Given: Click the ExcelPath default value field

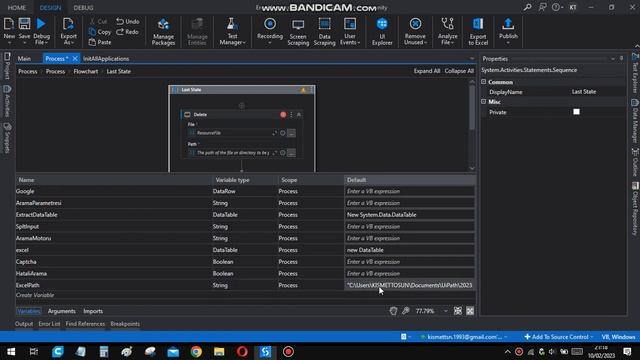Looking at the screenshot, I should pyautogui.click(x=409, y=285).
